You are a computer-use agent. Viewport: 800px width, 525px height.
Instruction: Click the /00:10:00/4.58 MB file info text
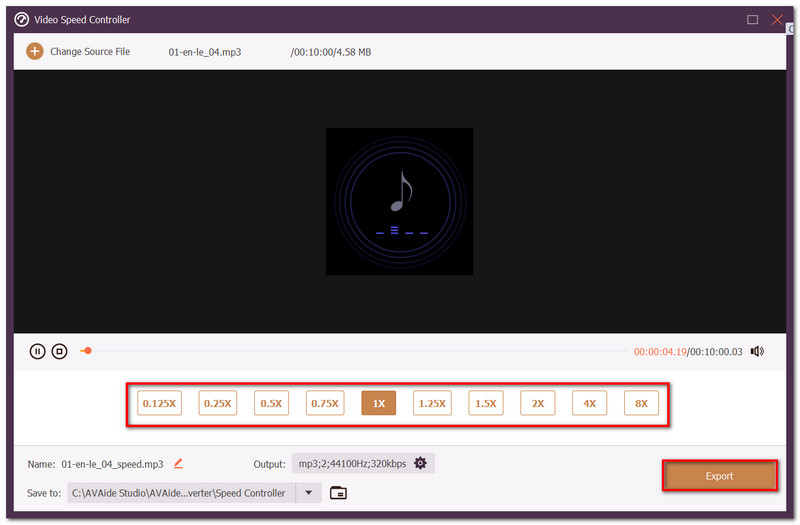331,52
